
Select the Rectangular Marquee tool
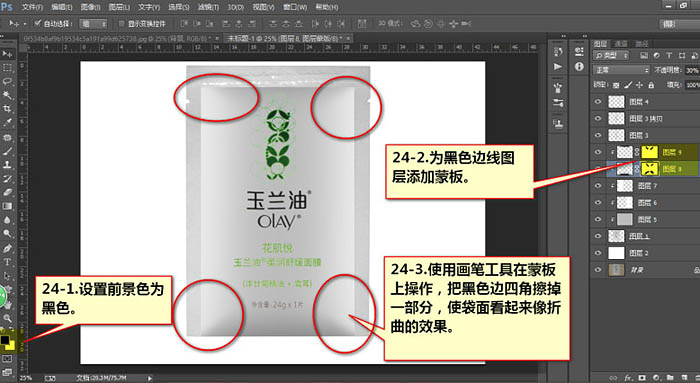coord(7,68)
